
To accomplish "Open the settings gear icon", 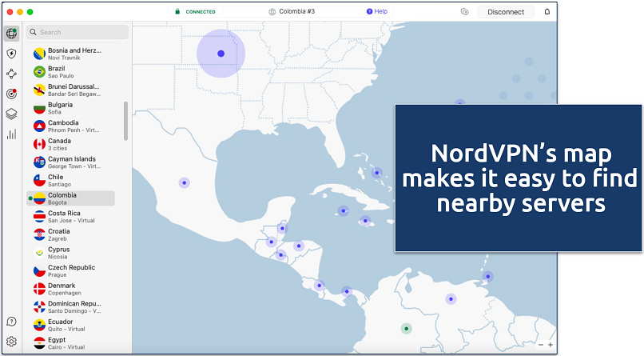I will coord(11,342).
